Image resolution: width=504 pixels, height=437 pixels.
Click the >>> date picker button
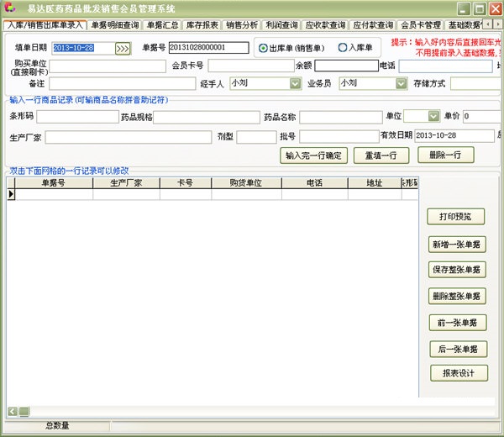click(x=123, y=49)
